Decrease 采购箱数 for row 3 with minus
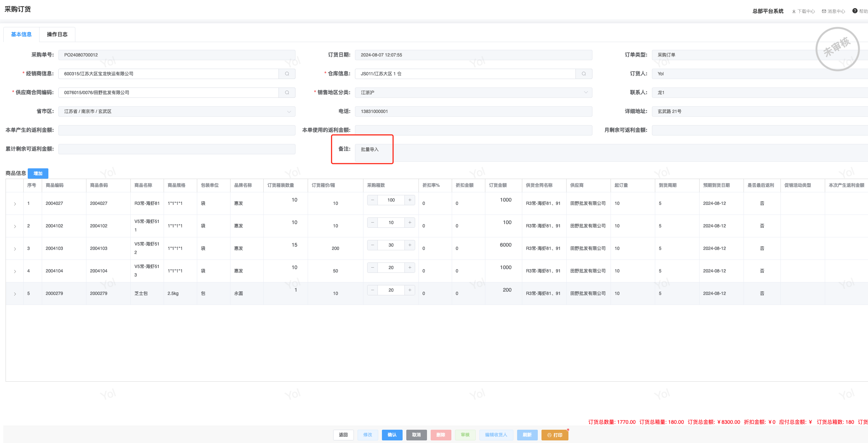This screenshot has height=443, width=868. coord(372,245)
